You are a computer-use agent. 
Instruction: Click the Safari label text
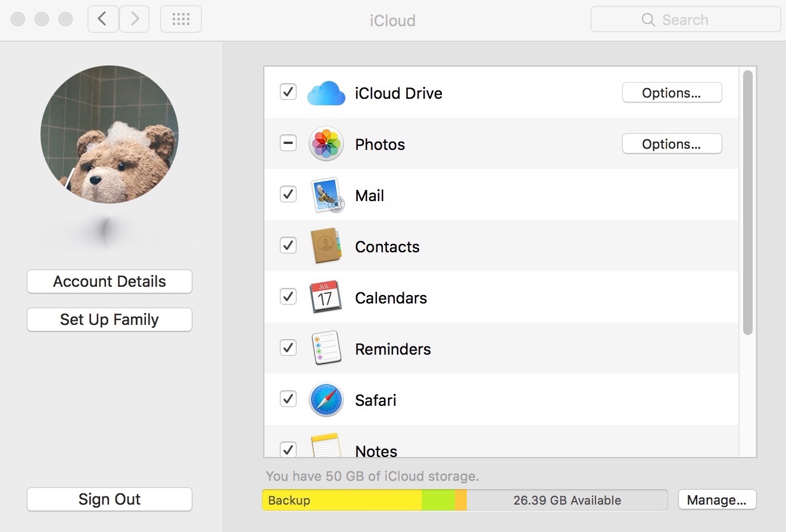tap(376, 400)
